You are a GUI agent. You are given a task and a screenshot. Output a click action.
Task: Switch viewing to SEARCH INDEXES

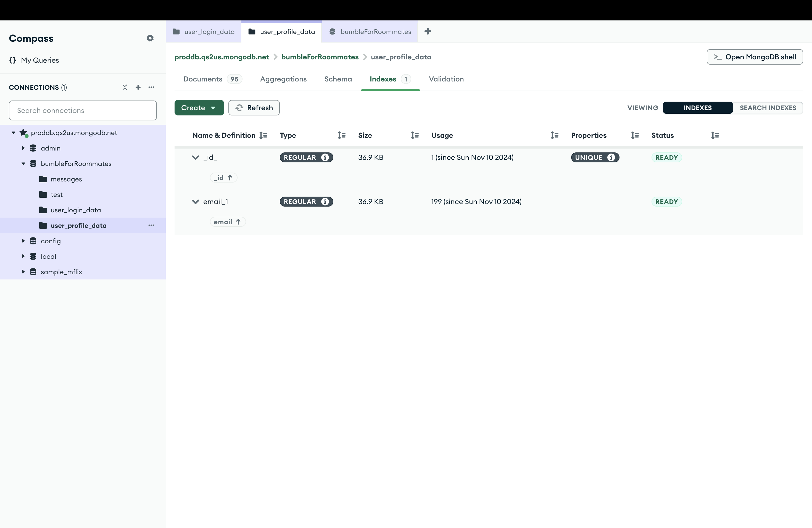[x=768, y=108]
